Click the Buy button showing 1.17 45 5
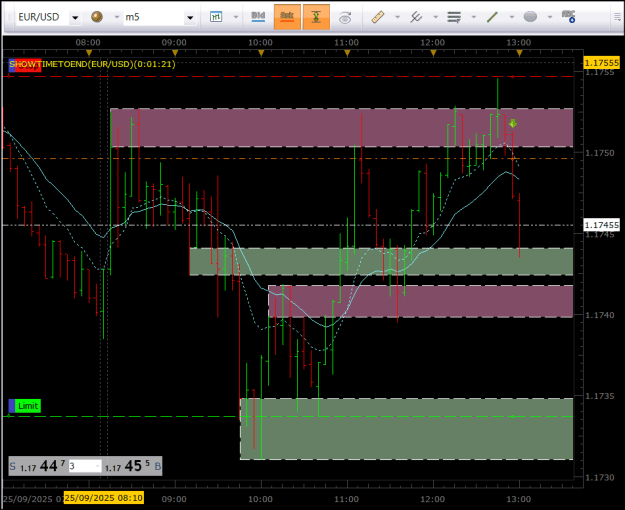The width and height of the screenshot is (625, 510). pyautogui.click(x=133, y=466)
